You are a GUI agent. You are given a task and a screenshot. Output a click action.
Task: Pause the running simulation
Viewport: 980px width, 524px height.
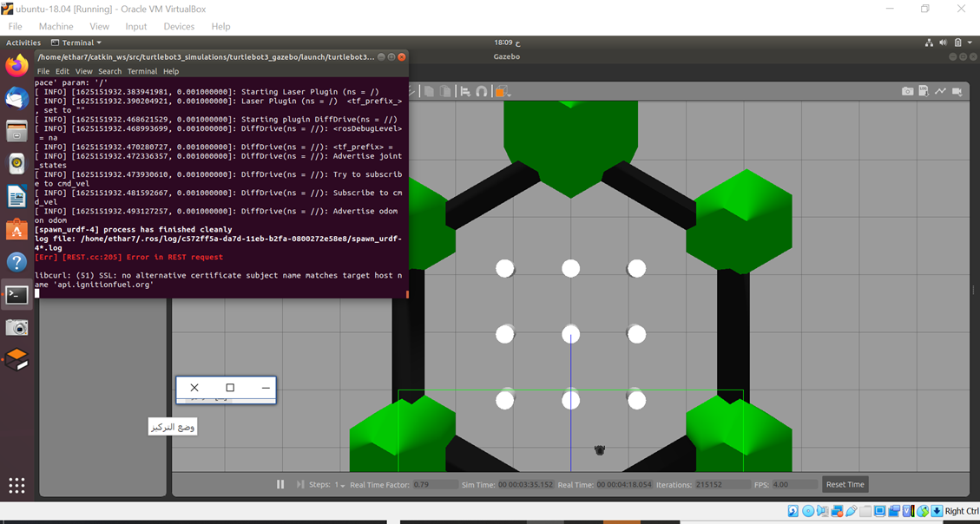[x=280, y=484]
